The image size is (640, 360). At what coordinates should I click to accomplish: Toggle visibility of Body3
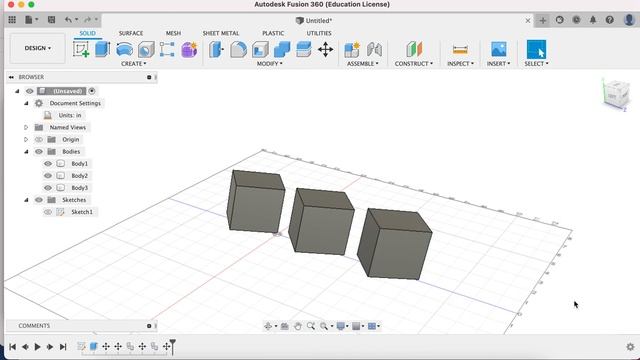(x=48, y=188)
